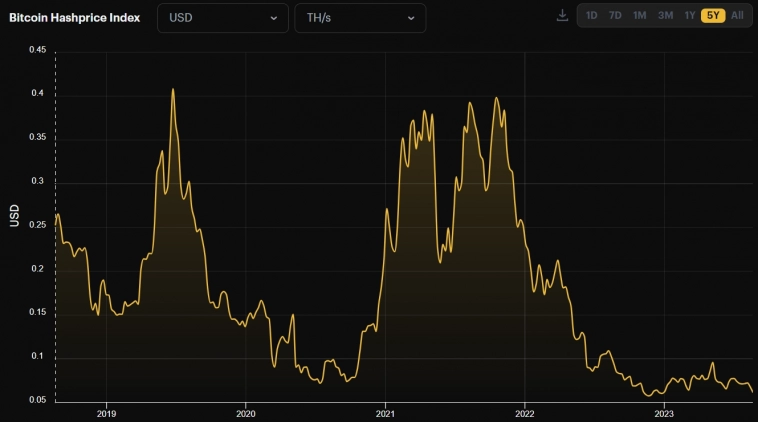
Task: Click the 2020 label on time axis
Action: pos(246,412)
